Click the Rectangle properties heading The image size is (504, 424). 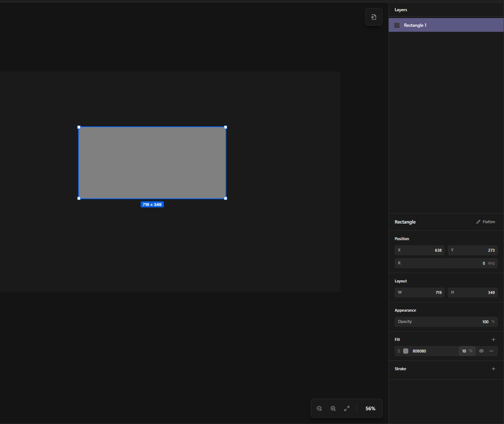[405, 222]
